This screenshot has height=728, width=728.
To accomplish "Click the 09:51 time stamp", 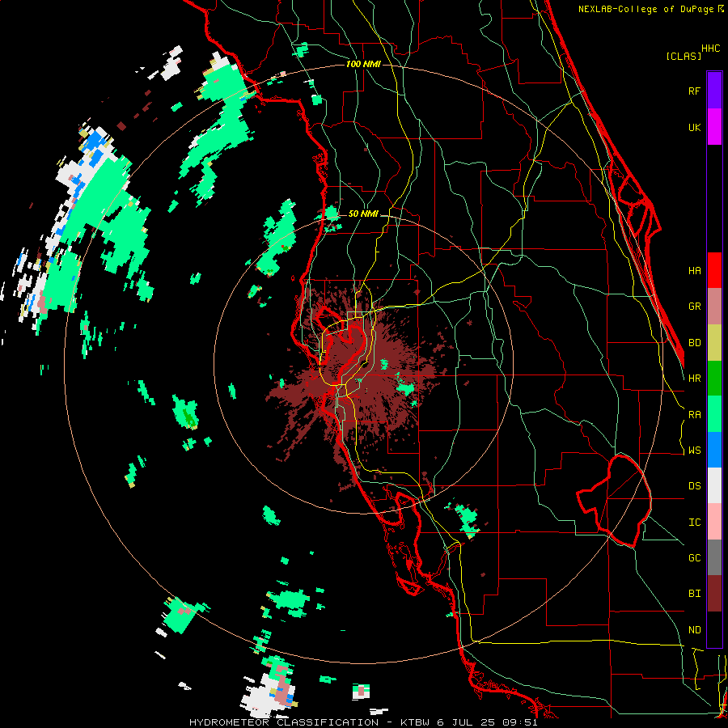I will [x=518, y=722].
